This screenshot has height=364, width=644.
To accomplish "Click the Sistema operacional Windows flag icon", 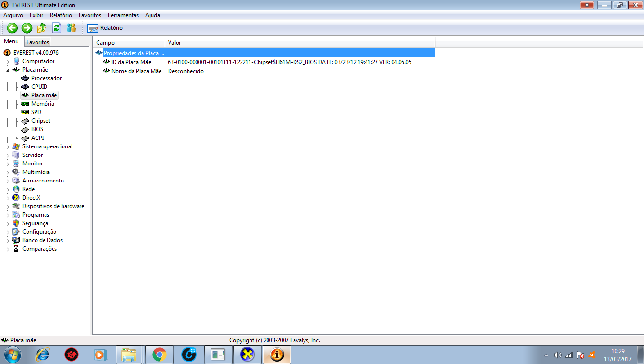I will [16, 146].
